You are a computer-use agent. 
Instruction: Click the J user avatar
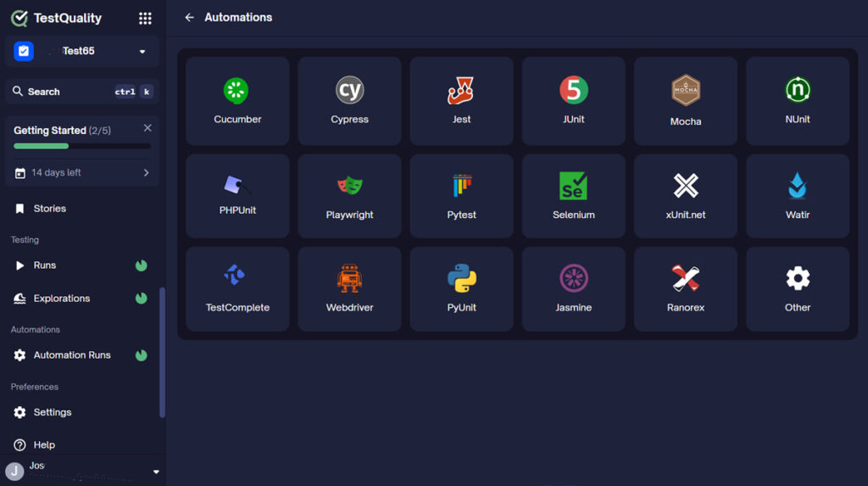14,472
